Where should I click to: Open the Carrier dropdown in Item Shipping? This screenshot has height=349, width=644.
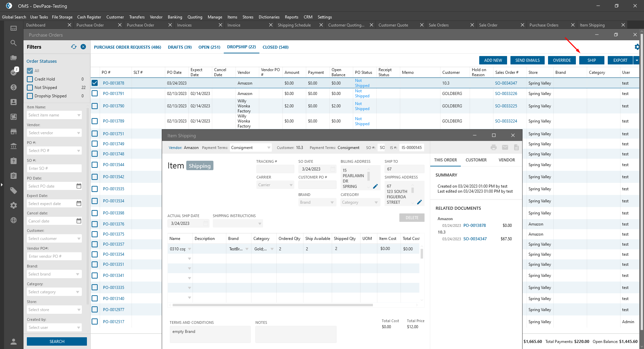(x=291, y=185)
